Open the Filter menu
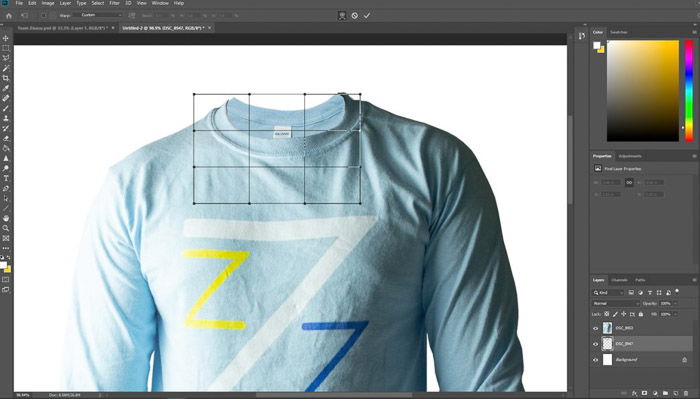The image size is (700, 399). tap(114, 3)
